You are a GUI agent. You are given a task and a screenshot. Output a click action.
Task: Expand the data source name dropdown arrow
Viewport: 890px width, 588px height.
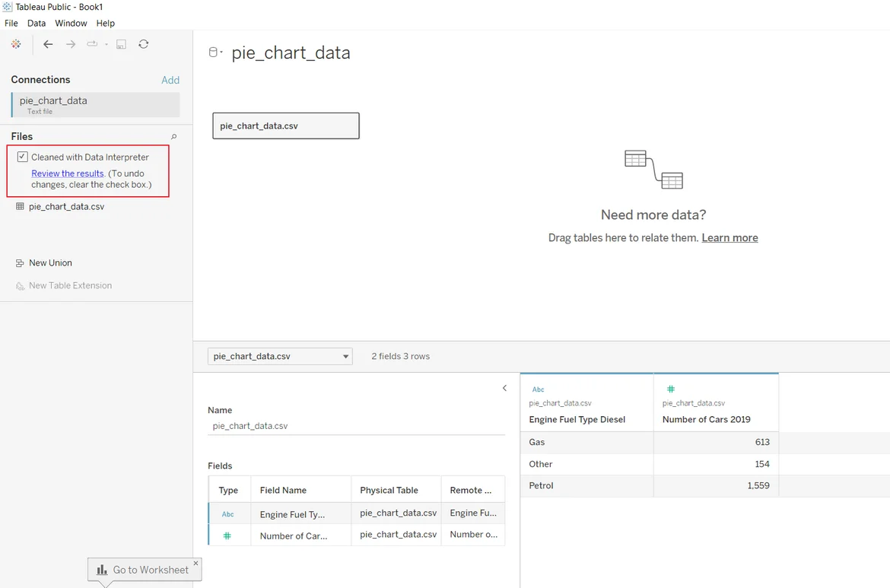pyautogui.click(x=221, y=52)
